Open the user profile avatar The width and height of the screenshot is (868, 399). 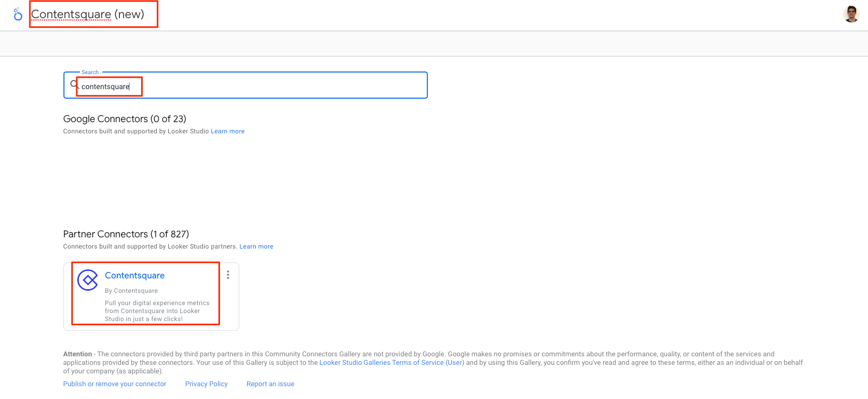851,14
